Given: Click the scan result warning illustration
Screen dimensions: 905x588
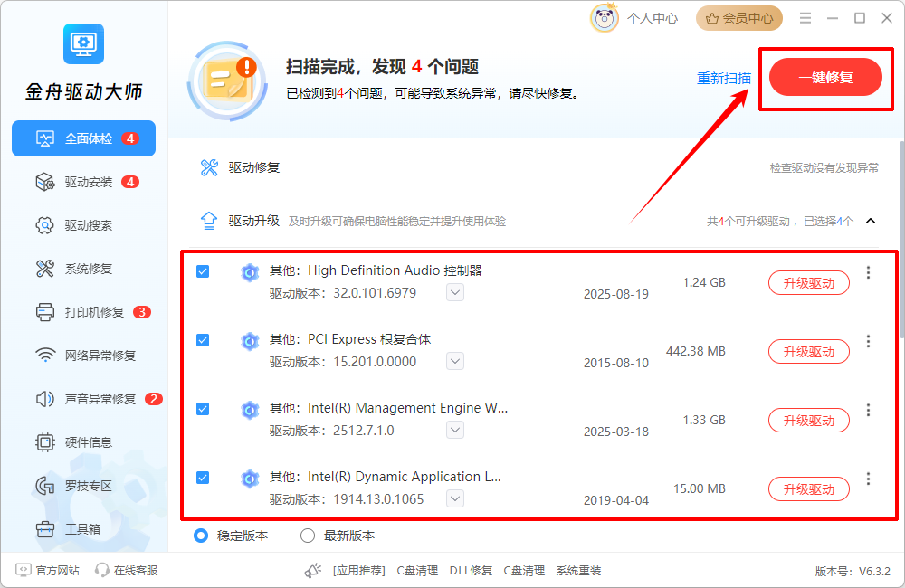Looking at the screenshot, I should 228,81.
